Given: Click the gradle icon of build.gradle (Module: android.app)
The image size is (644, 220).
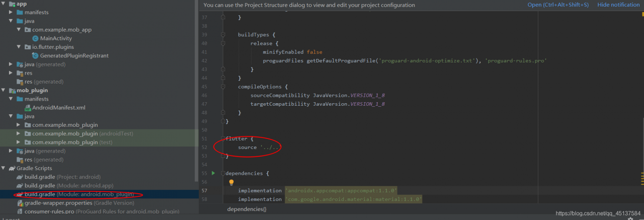Looking at the screenshot, I should click(20, 186).
